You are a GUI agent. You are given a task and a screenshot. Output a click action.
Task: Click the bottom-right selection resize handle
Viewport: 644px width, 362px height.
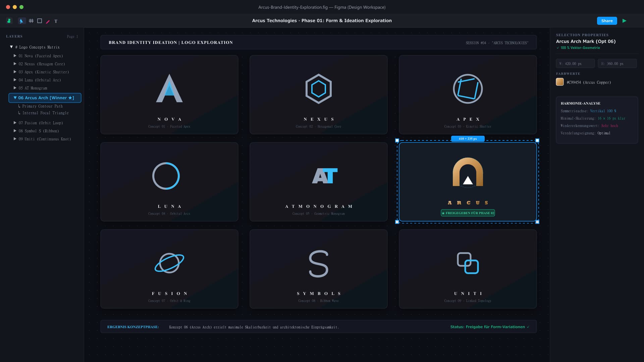click(x=537, y=222)
